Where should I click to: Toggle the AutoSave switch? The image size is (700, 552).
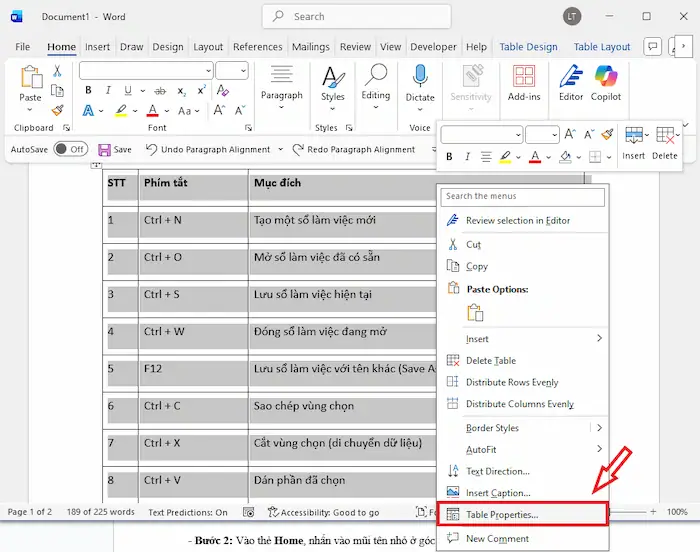click(x=70, y=149)
